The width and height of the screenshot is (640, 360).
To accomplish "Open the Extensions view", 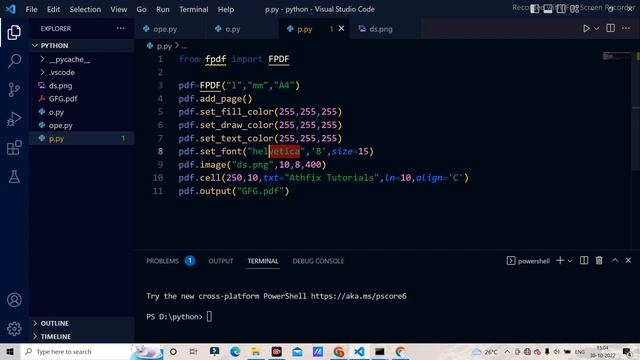I will tap(14, 148).
